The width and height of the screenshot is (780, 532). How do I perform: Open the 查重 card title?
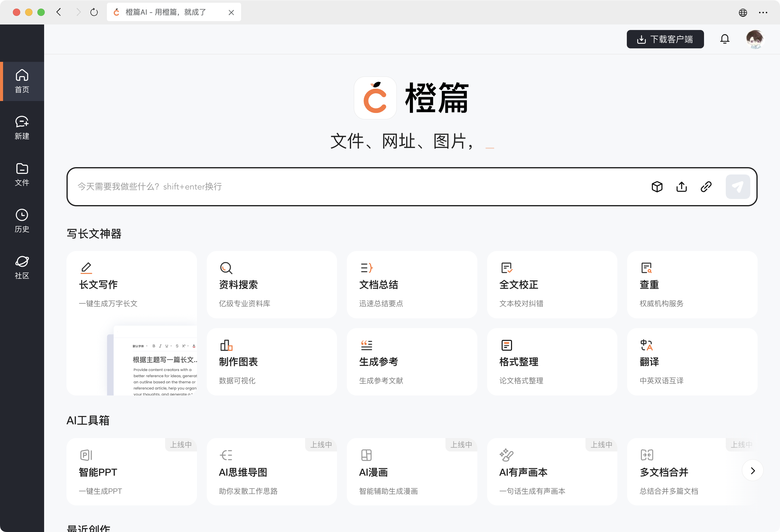point(649,285)
